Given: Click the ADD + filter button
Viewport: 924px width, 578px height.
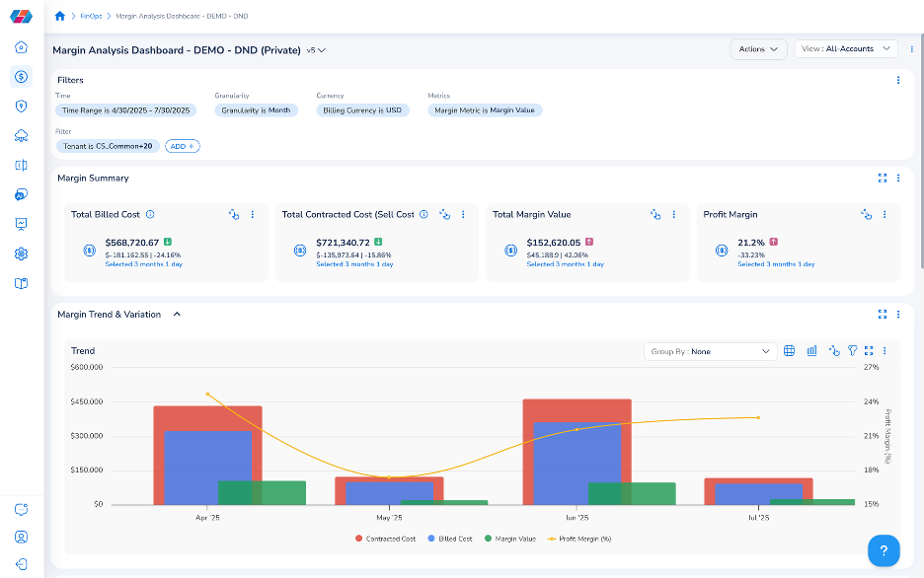Looking at the screenshot, I should point(182,146).
